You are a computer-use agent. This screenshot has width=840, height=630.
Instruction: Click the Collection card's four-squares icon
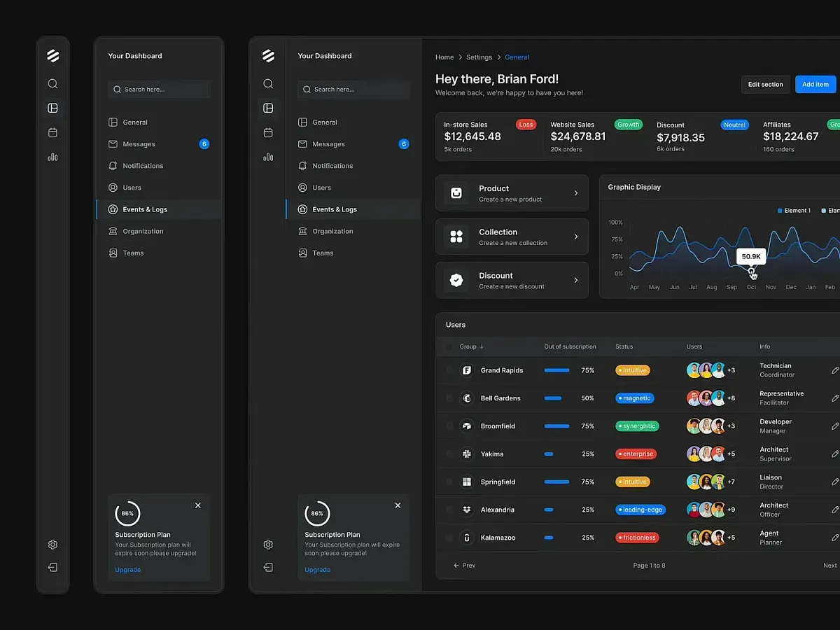pyautogui.click(x=456, y=237)
